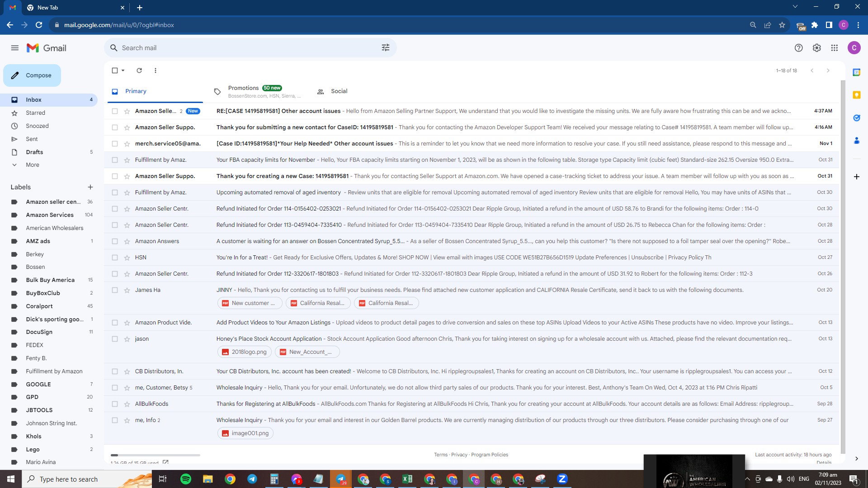Star the James Ha email
This screenshot has width=868, height=488.
point(127,290)
